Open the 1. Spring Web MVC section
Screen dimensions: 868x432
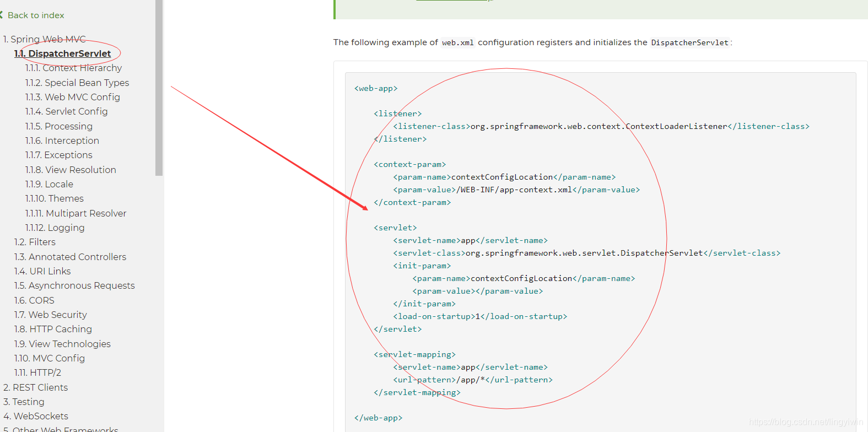(x=45, y=39)
